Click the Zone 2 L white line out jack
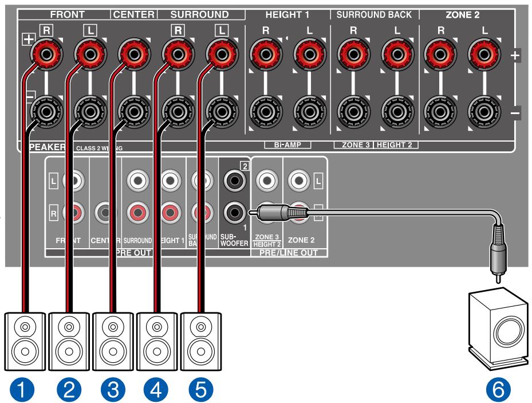This screenshot has width=532, height=403. click(299, 180)
